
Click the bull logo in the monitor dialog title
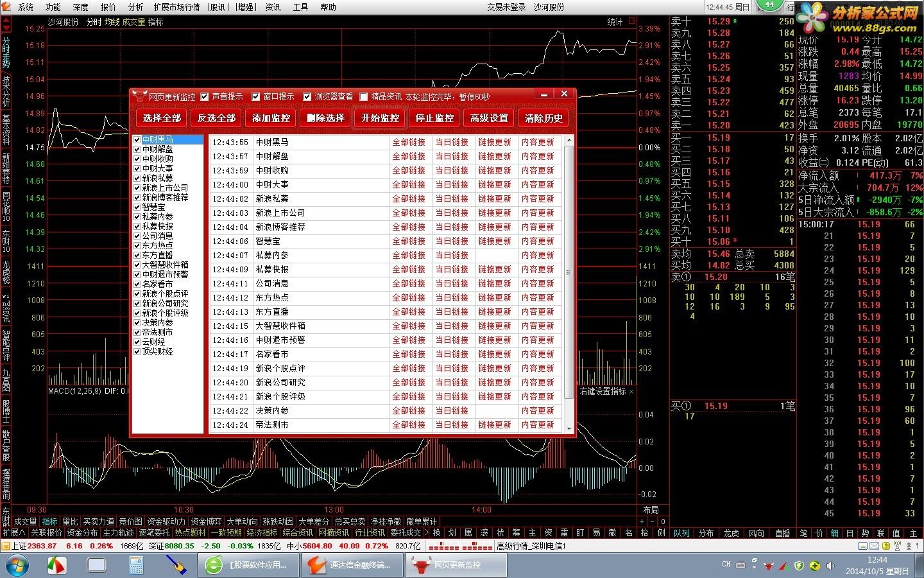click(x=139, y=96)
